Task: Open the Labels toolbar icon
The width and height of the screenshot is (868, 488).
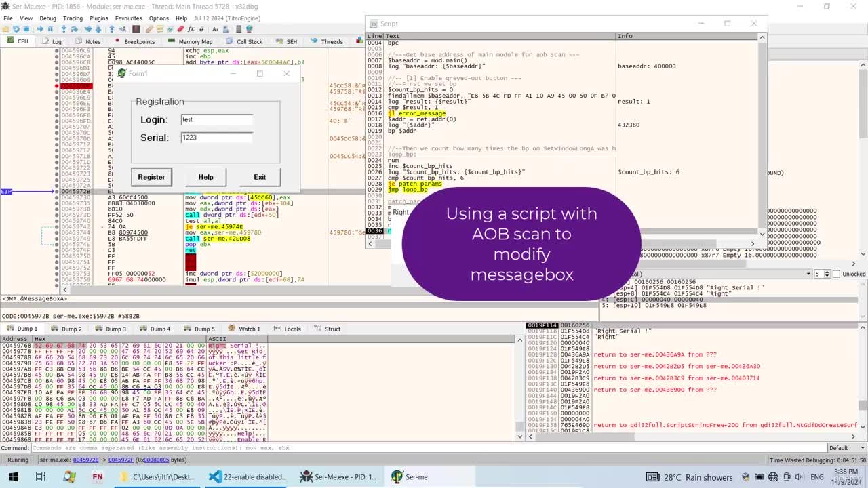Action: (170, 29)
